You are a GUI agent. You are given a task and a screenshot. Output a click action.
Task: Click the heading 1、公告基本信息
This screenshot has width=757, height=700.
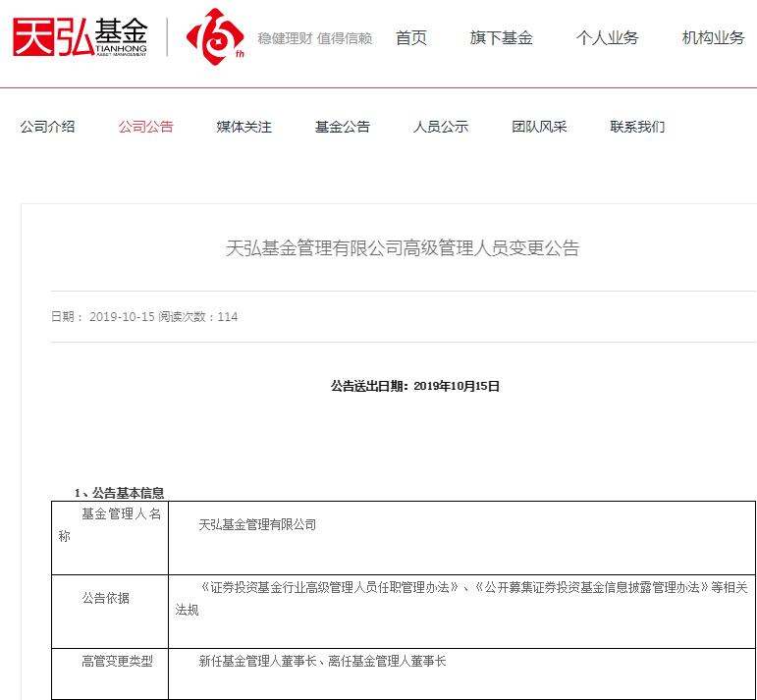(x=119, y=493)
